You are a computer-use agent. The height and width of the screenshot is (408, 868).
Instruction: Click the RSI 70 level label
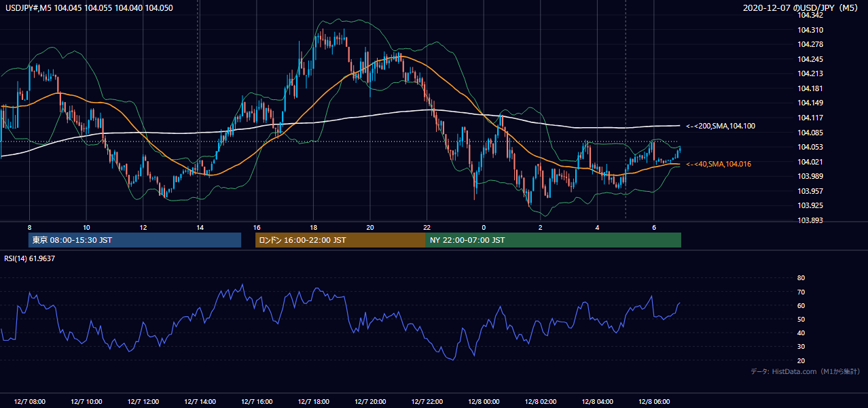801,292
